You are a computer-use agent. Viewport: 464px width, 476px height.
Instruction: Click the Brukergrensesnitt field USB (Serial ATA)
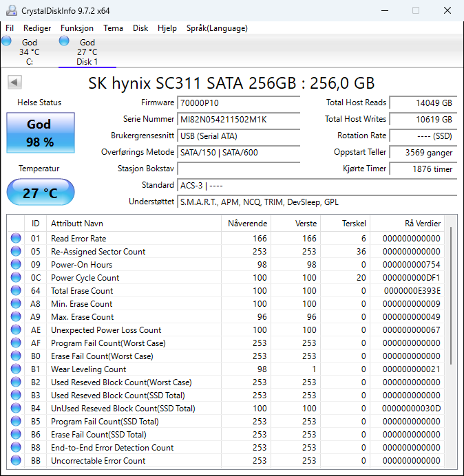pos(238,136)
